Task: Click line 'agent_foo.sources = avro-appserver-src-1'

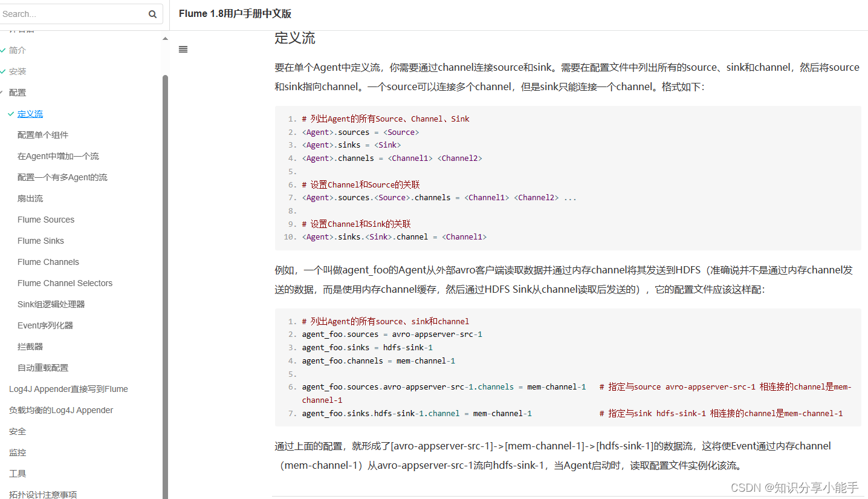Action: pyautogui.click(x=392, y=334)
